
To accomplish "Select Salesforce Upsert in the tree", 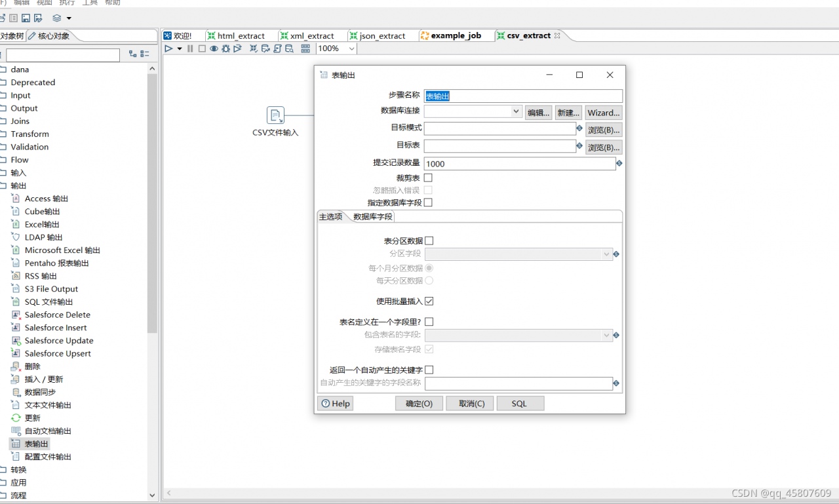I will pos(58,353).
